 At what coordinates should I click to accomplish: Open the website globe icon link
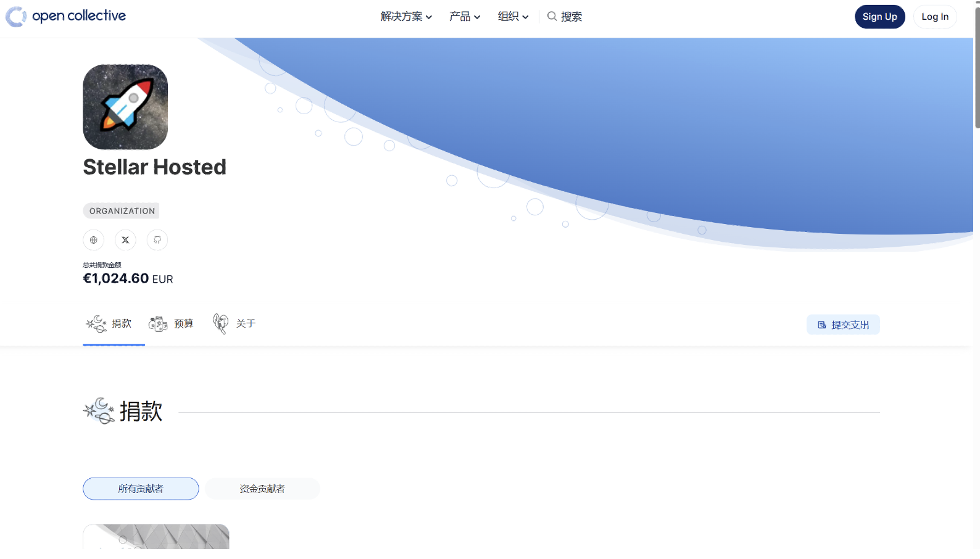(94, 240)
